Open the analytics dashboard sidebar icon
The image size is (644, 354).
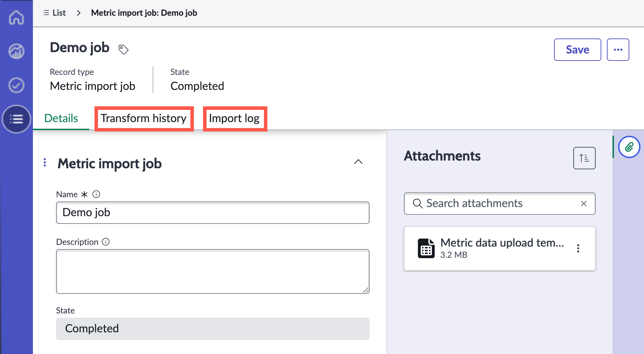(x=16, y=51)
